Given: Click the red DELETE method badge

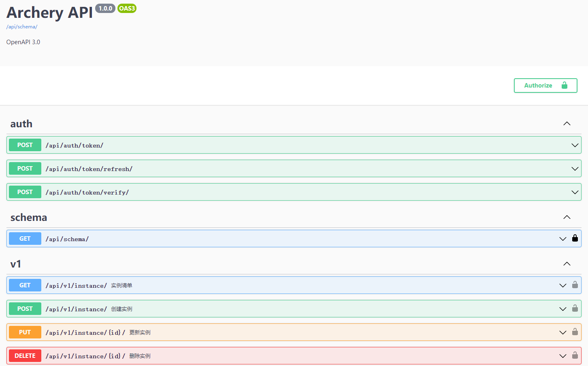Looking at the screenshot, I should [25, 356].
